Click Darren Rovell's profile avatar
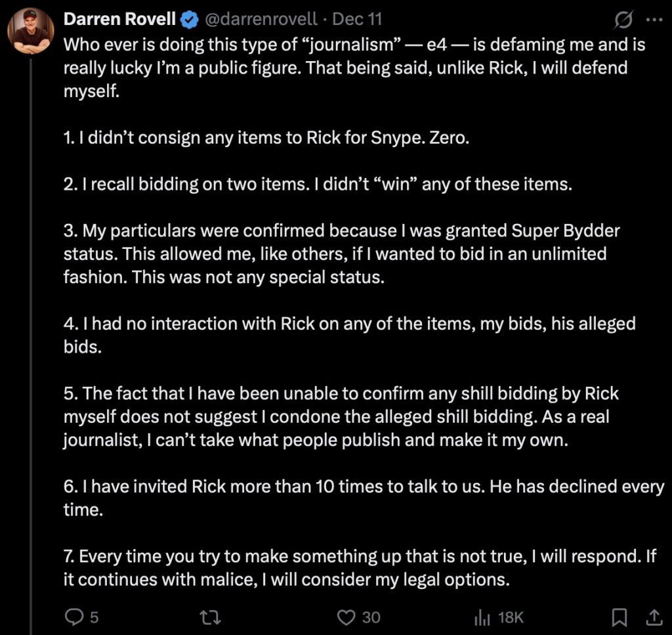Screen dimensions: 672x635 click(30, 32)
